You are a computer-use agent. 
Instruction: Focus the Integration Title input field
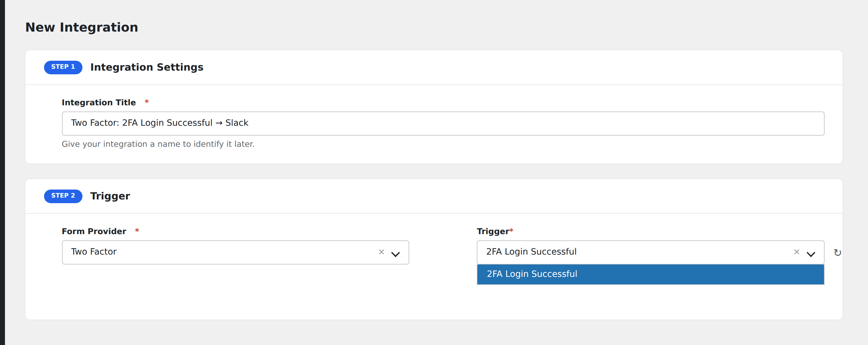click(x=443, y=124)
